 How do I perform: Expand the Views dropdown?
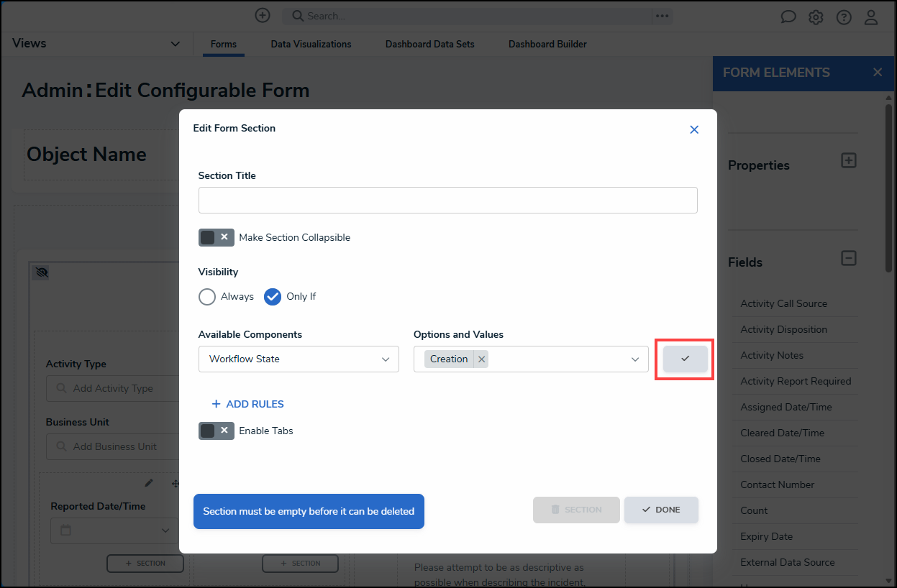point(175,44)
